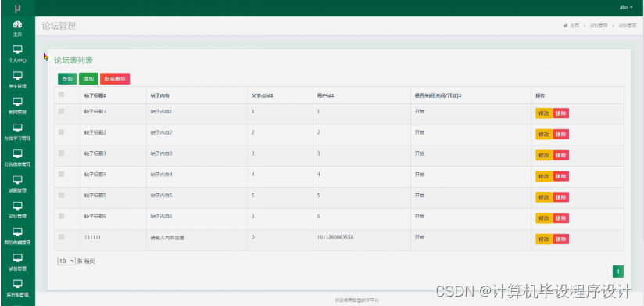Click 删除 for the 帖子标题2 row

click(560, 135)
